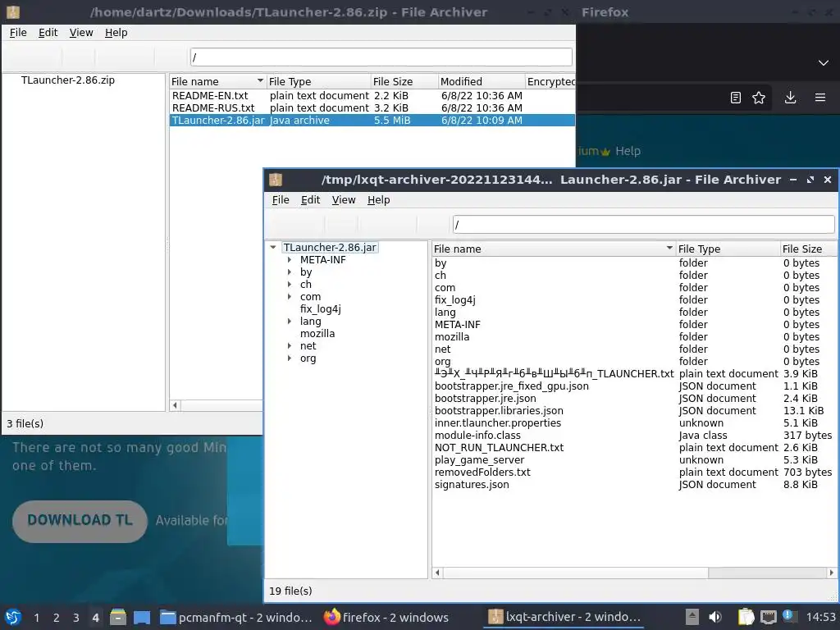The image size is (840, 630).
Task: Expand the 'lang' folder in tree
Action: tap(290, 322)
